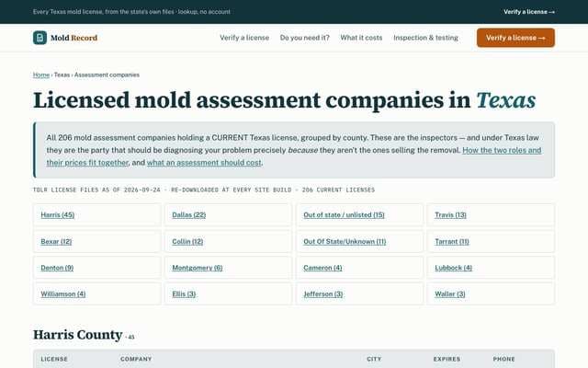Click the TDLR license files date line
This screenshot has width=588, height=368.
[204, 190]
